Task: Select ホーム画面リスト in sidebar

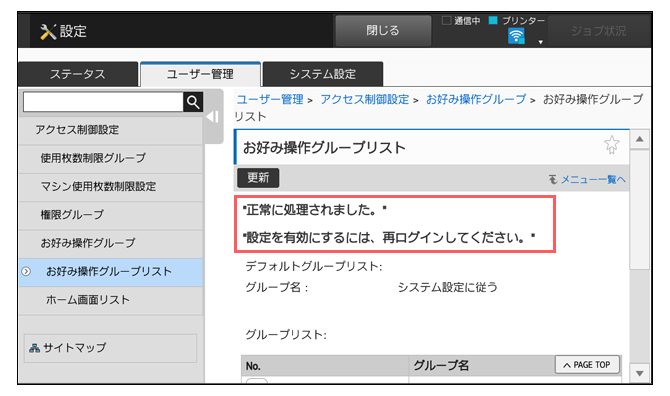Action: (x=111, y=300)
